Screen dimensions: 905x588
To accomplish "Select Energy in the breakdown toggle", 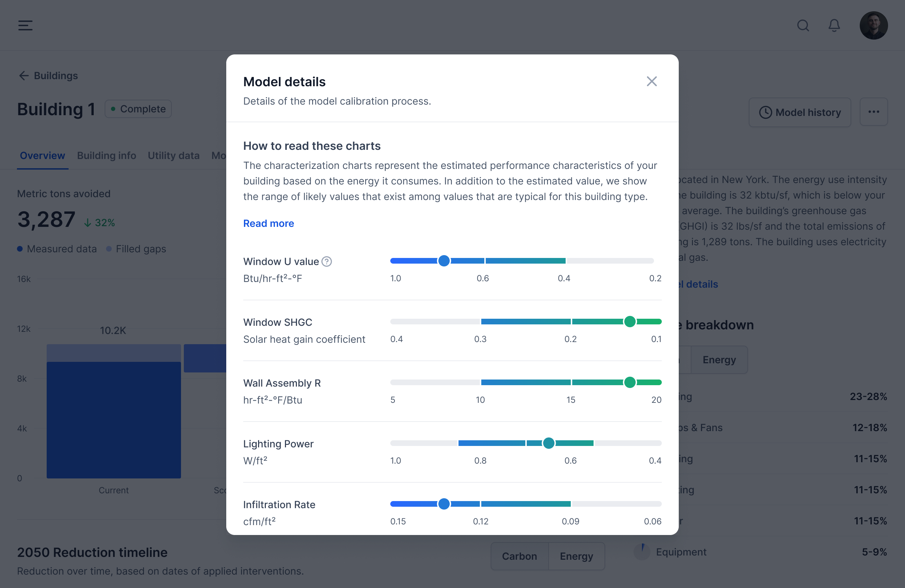I will [x=719, y=360].
